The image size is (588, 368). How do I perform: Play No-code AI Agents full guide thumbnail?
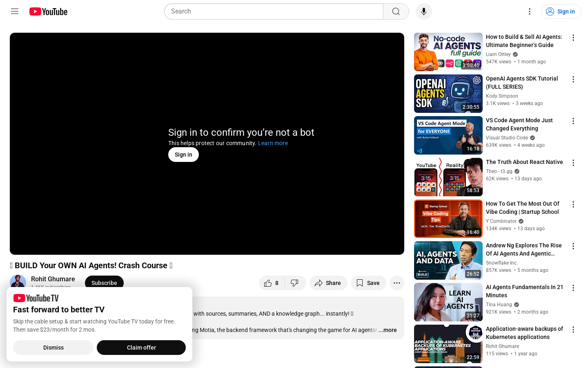[x=448, y=52]
